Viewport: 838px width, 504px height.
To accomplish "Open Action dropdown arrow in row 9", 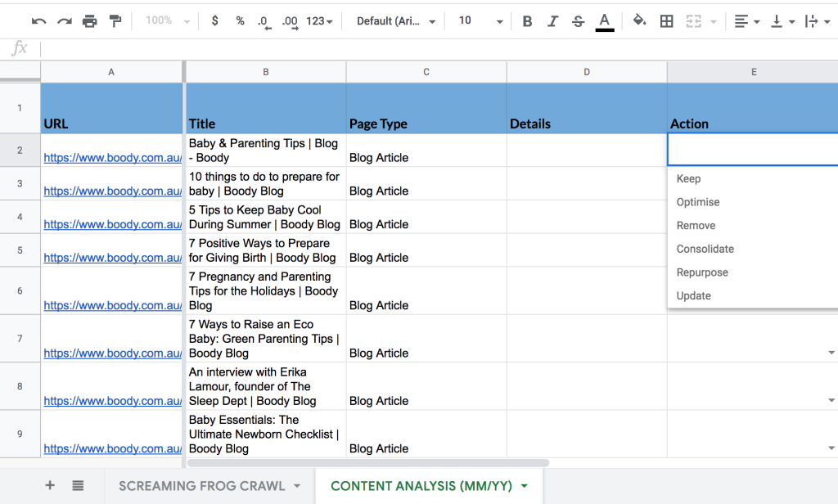I will click(831, 448).
